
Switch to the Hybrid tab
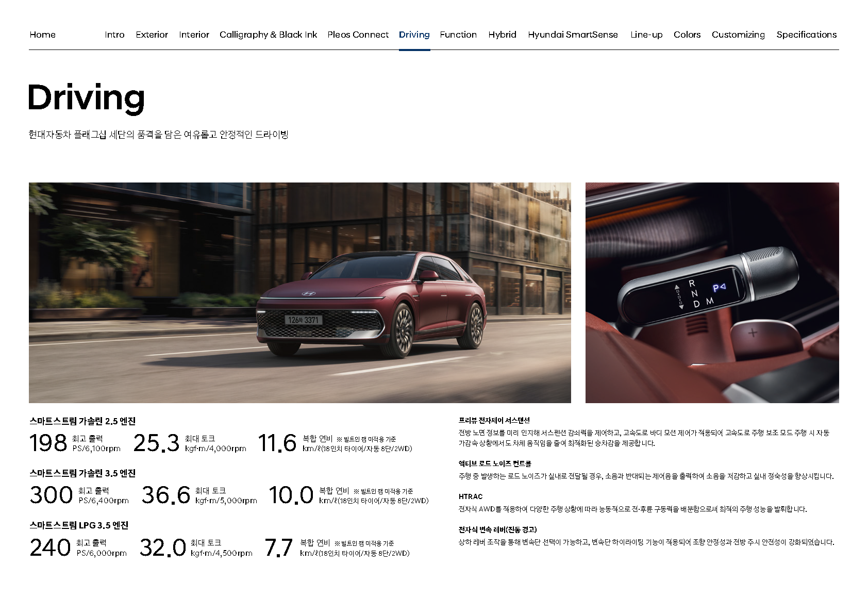coord(502,35)
